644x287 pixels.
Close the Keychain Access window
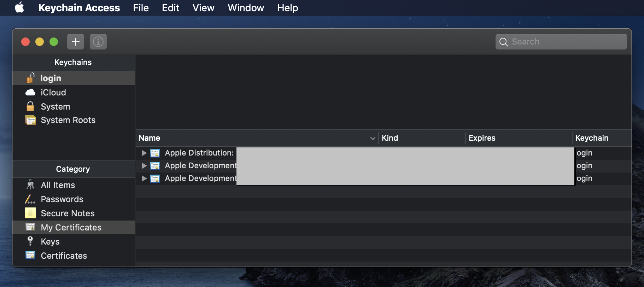click(25, 42)
